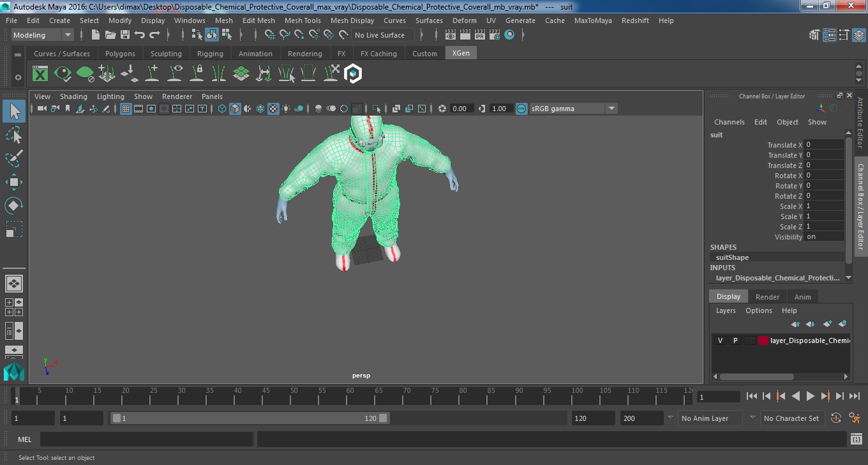Toggle the viewport grid display button
Viewport: 868px width, 465px height.
click(x=126, y=109)
